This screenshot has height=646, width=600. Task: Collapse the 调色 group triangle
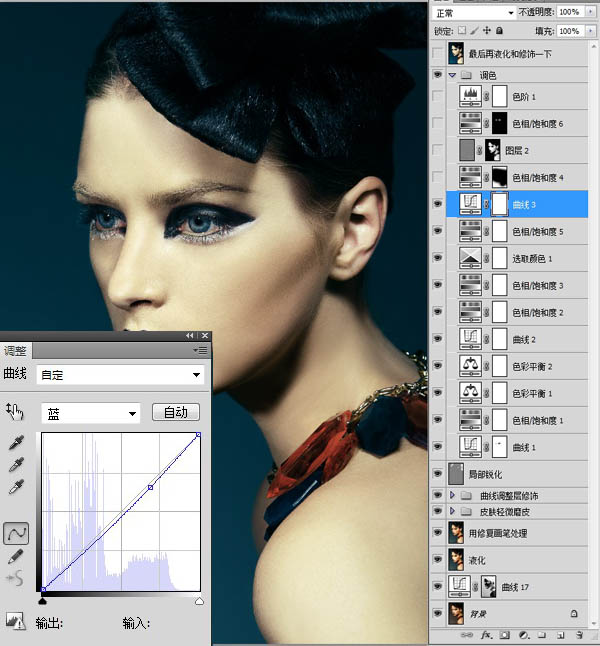click(452, 75)
